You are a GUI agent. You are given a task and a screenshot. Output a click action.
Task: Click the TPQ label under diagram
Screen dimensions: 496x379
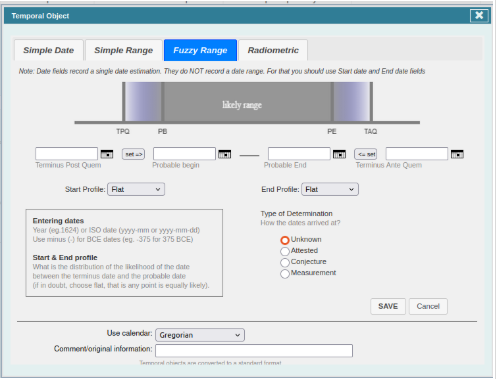123,131
